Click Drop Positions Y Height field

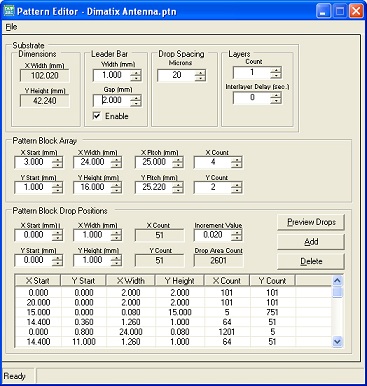coord(92,260)
